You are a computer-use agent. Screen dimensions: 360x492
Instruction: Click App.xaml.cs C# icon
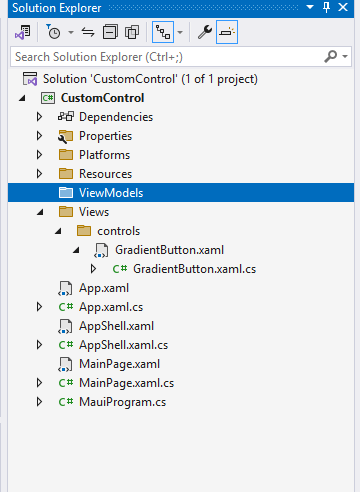pyautogui.click(x=66, y=307)
